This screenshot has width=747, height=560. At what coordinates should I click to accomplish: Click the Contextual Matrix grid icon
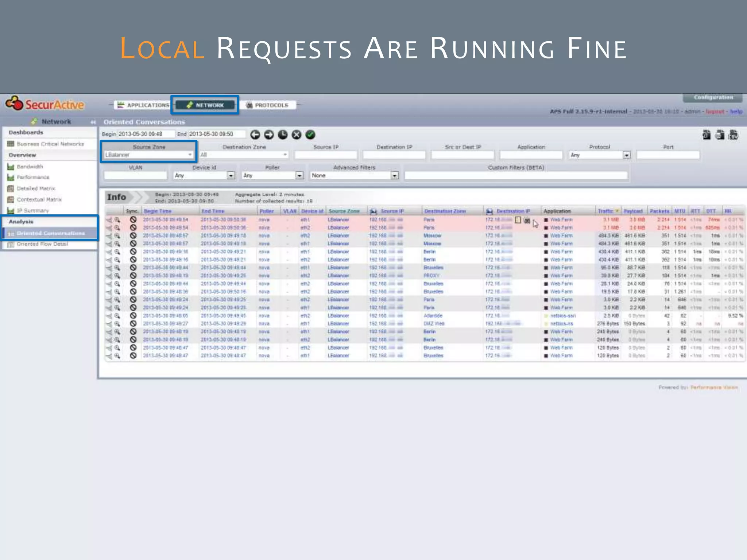[x=11, y=199]
